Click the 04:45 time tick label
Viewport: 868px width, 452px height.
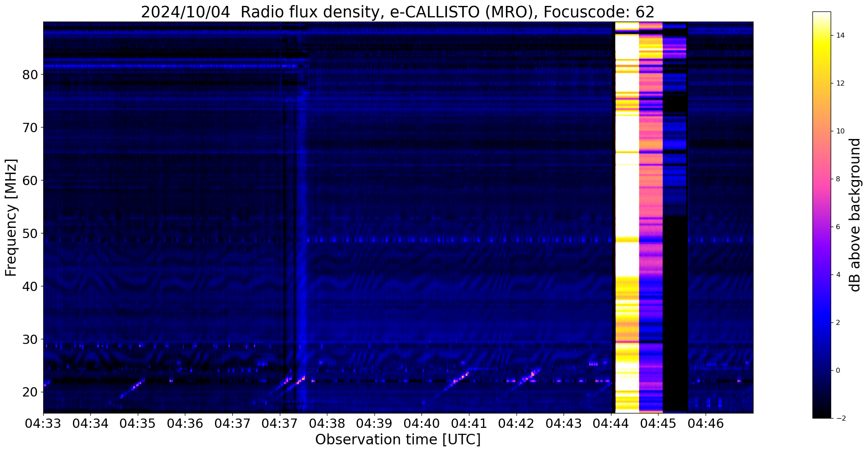click(x=658, y=423)
